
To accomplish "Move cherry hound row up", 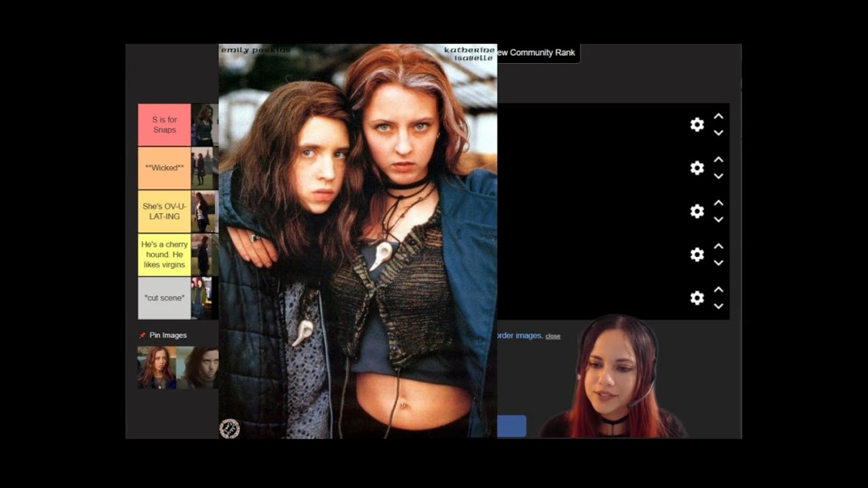I will pyautogui.click(x=719, y=247).
